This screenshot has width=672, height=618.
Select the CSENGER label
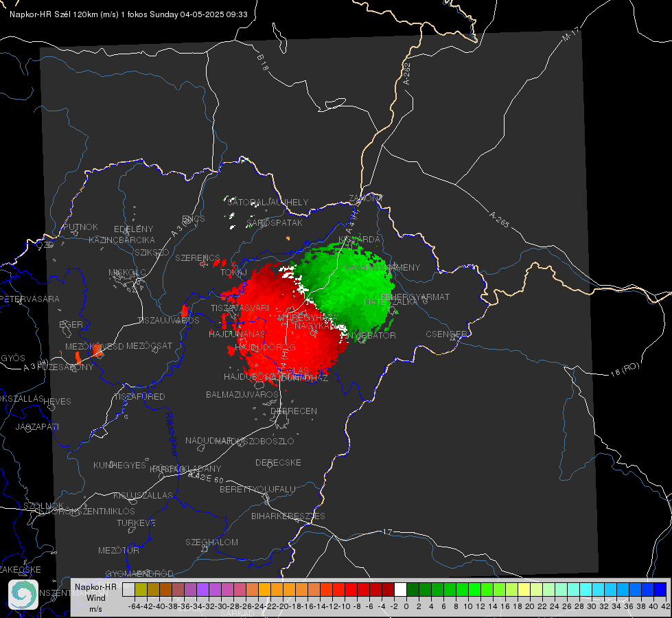click(x=447, y=334)
